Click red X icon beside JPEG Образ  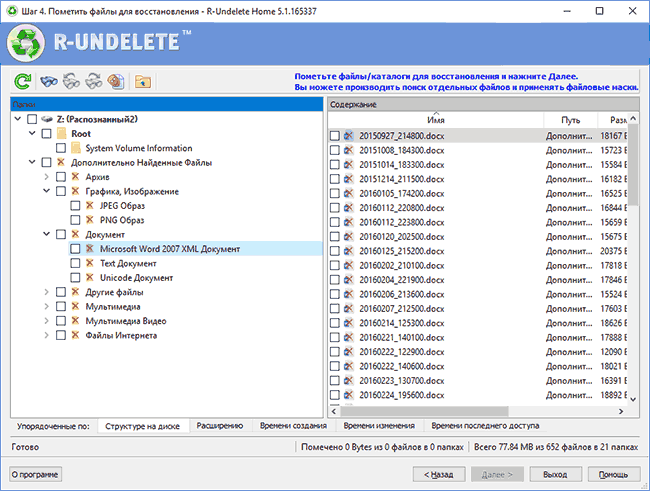click(90, 206)
